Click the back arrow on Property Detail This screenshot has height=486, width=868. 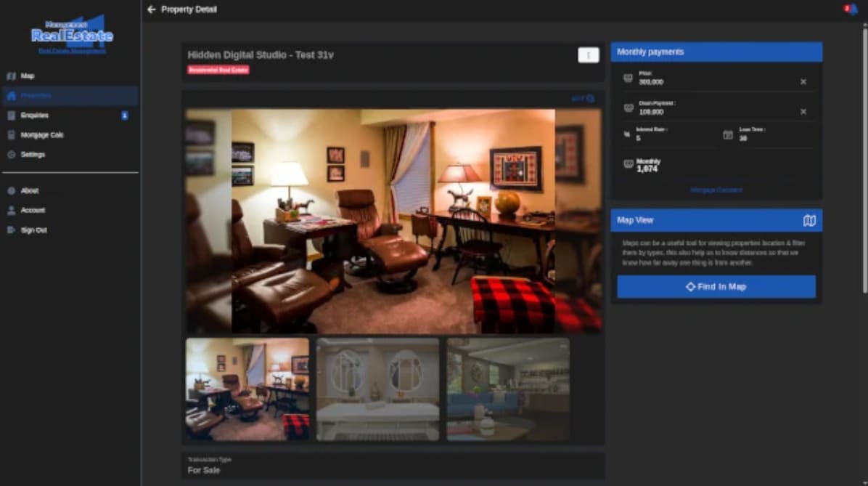point(151,9)
